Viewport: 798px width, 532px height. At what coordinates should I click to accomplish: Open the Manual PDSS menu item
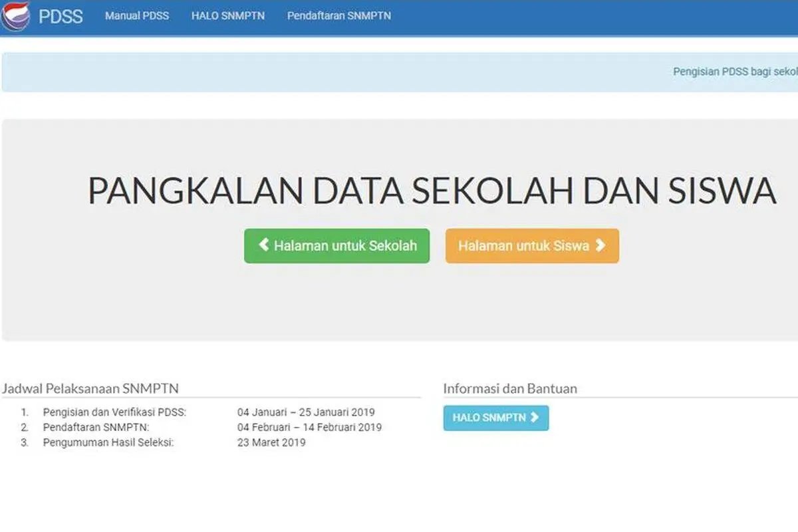[137, 16]
